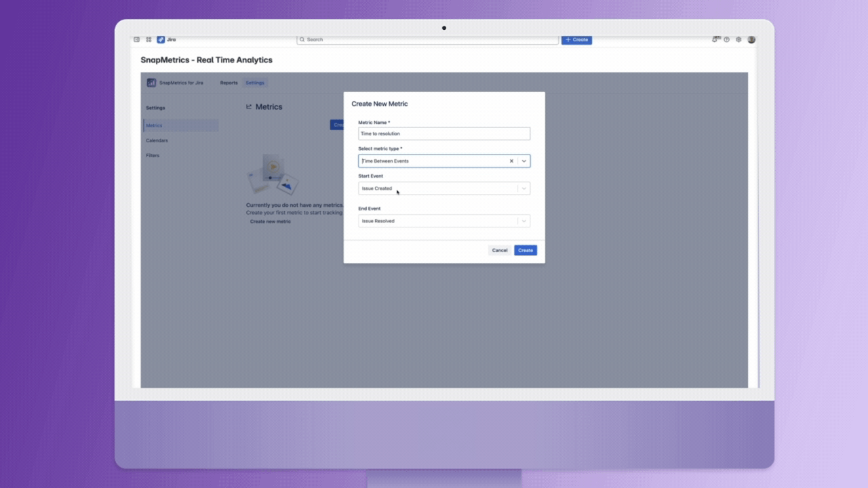Click the Metric Name input field

coord(444,134)
